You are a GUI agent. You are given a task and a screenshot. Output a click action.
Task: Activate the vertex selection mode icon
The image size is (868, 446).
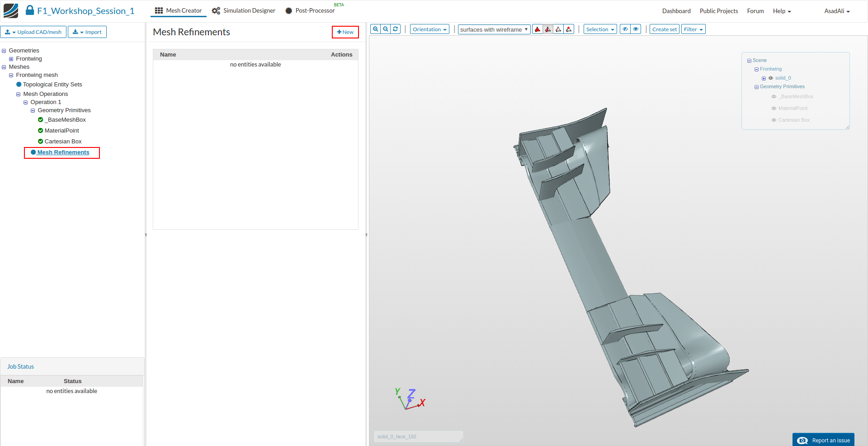[569, 29]
